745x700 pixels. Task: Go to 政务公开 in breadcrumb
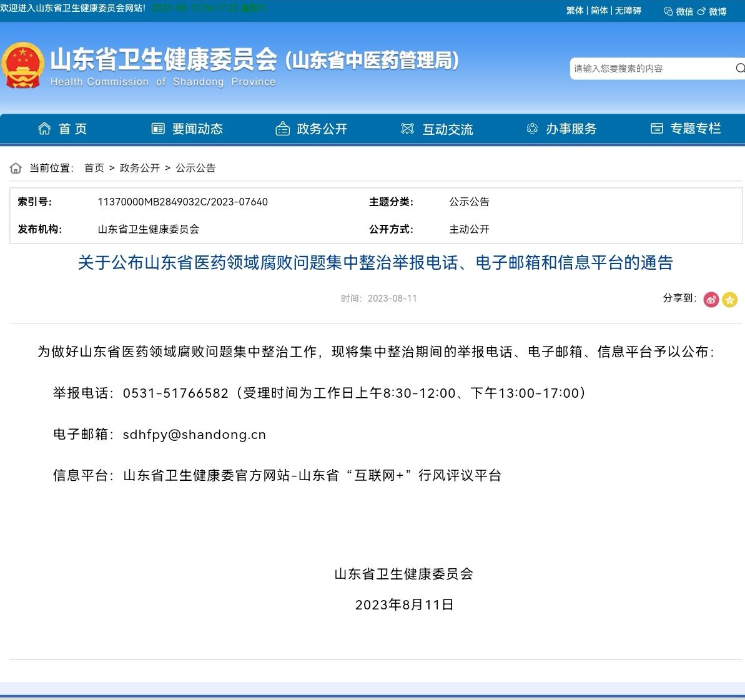140,168
